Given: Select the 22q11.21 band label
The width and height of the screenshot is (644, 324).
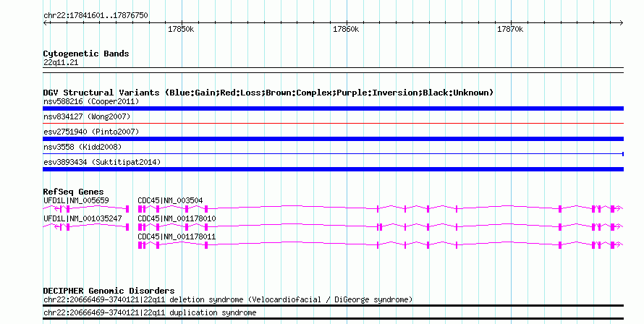Looking at the screenshot, I should [61, 62].
